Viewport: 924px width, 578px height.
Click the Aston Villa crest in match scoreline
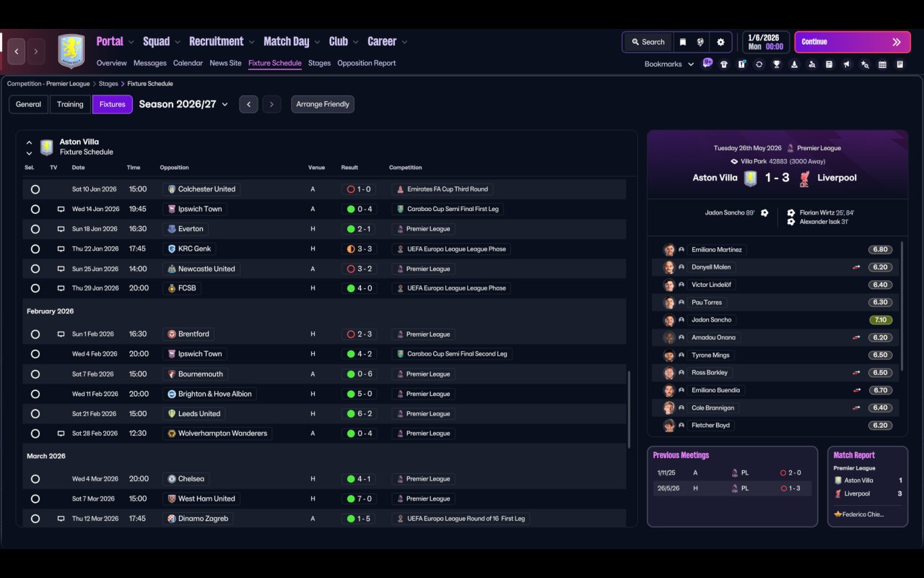click(x=751, y=178)
